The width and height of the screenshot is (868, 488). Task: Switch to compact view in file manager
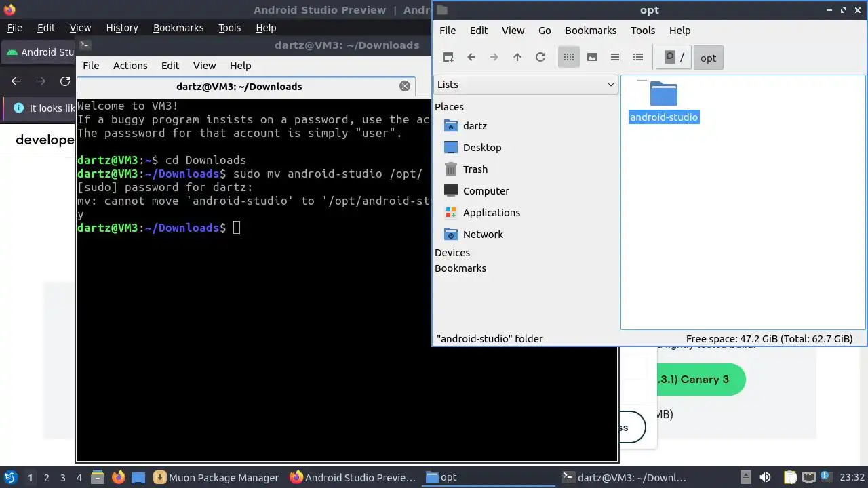point(615,57)
